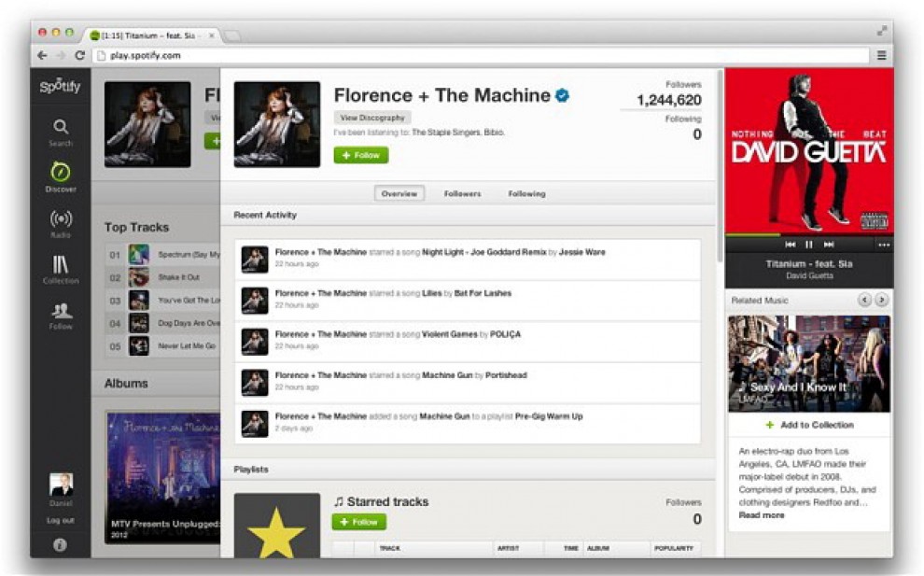The height and width of the screenshot is (576, 924).
Task: Open Radio in the Spotify sidebar
Action: (61, 224)
